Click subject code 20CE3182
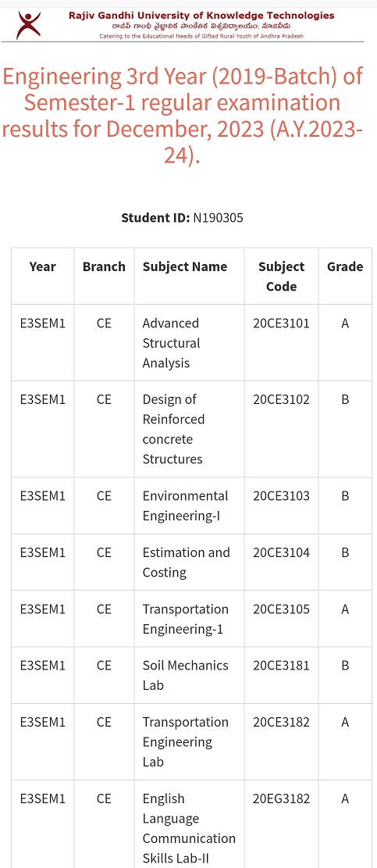377x868 pixels. [281, 722]
